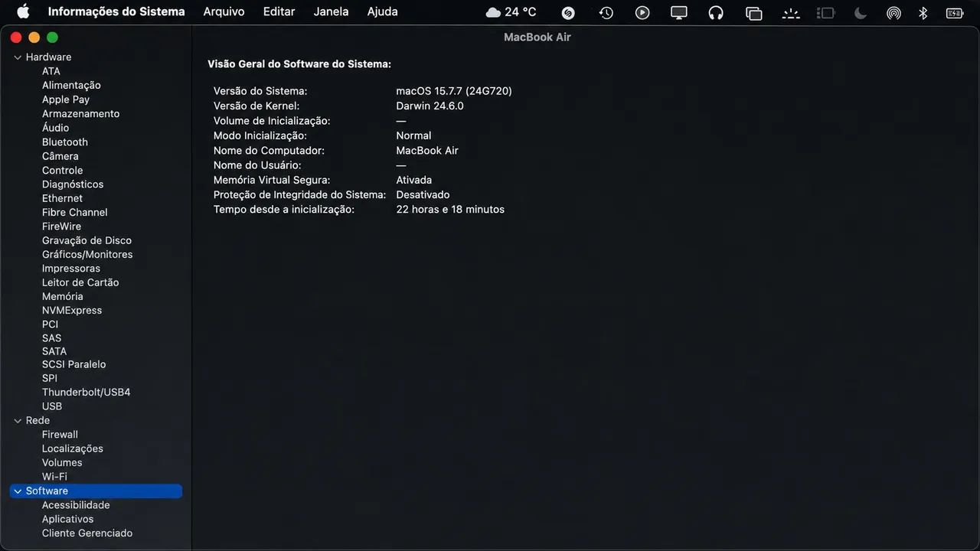This screenshot has width=980, height=551.
Task: Click the Desativado integrity protection value
Action: pos(423,195)
